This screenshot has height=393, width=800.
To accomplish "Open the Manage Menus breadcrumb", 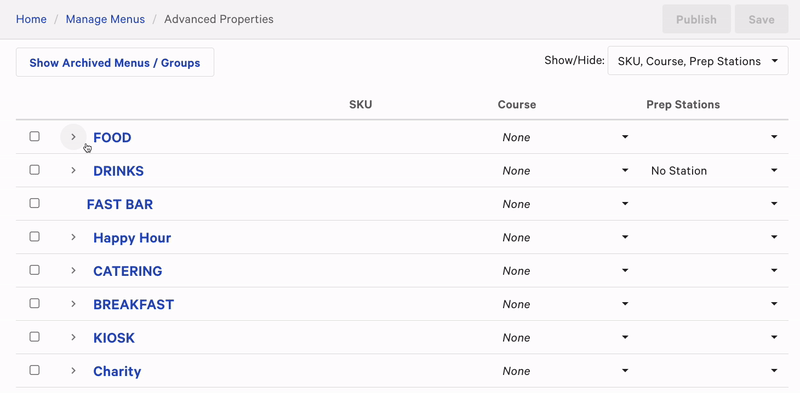I will (105, 19).
